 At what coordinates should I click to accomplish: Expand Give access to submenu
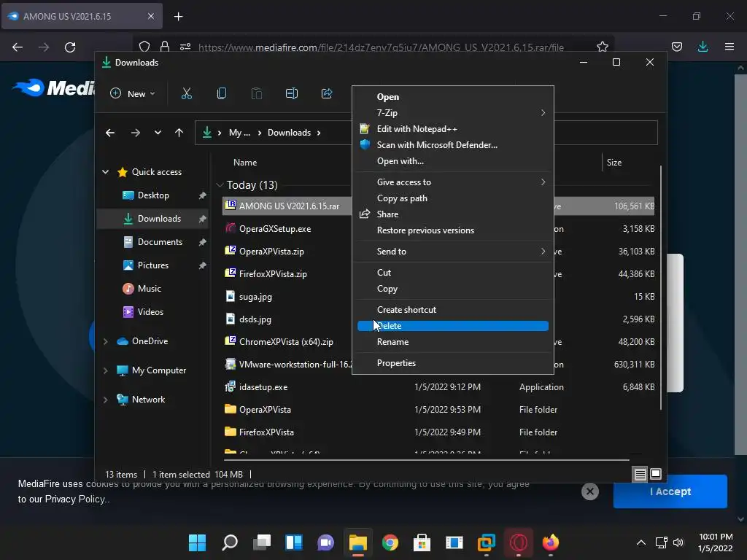(452, 182)
